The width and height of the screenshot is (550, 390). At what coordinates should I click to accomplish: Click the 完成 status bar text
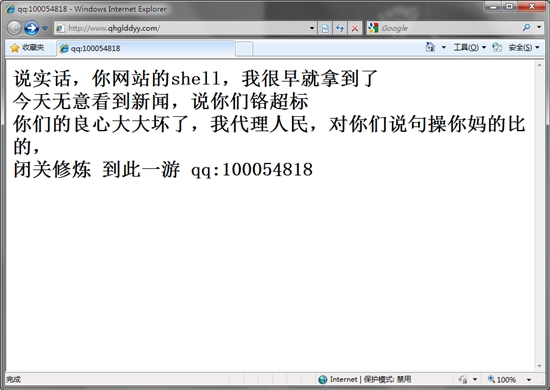click(x=13, y=379)
